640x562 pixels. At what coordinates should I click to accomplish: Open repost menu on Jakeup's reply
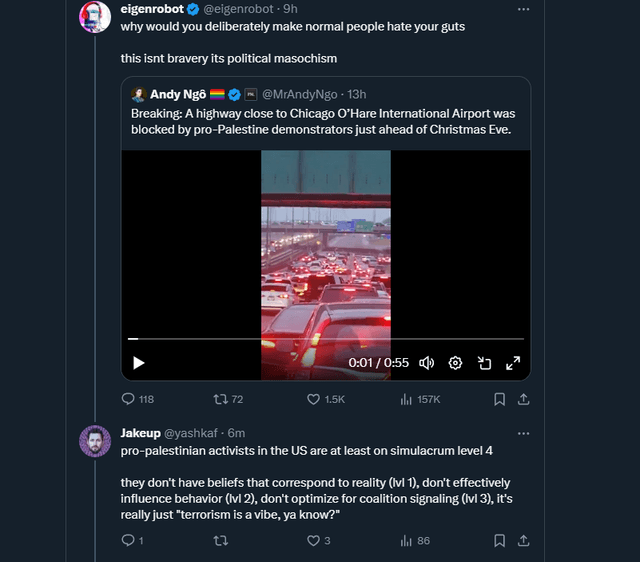(x=221, y=541)
